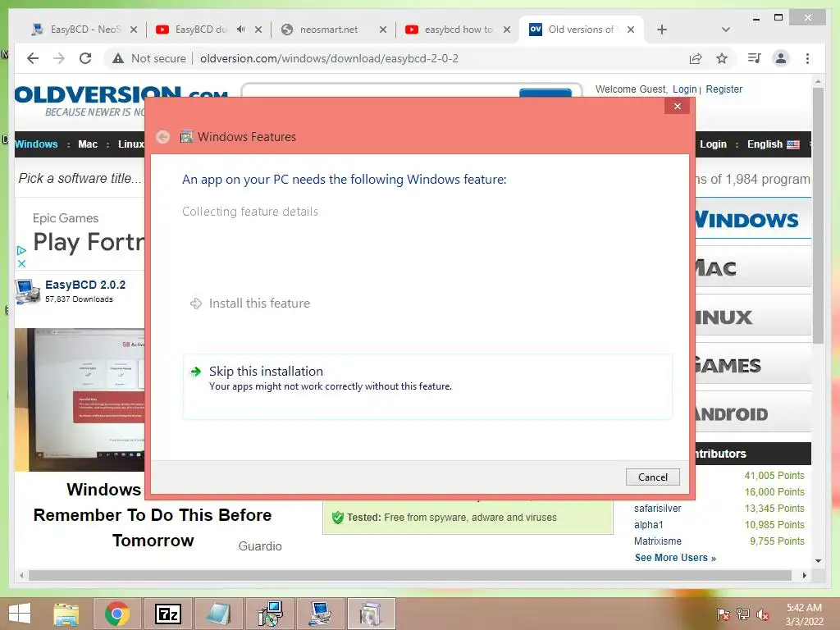Click the Cancel button in the dialog
Image resolution: width=840 pixels, height=630 pixels.
(x=652, y=477)
